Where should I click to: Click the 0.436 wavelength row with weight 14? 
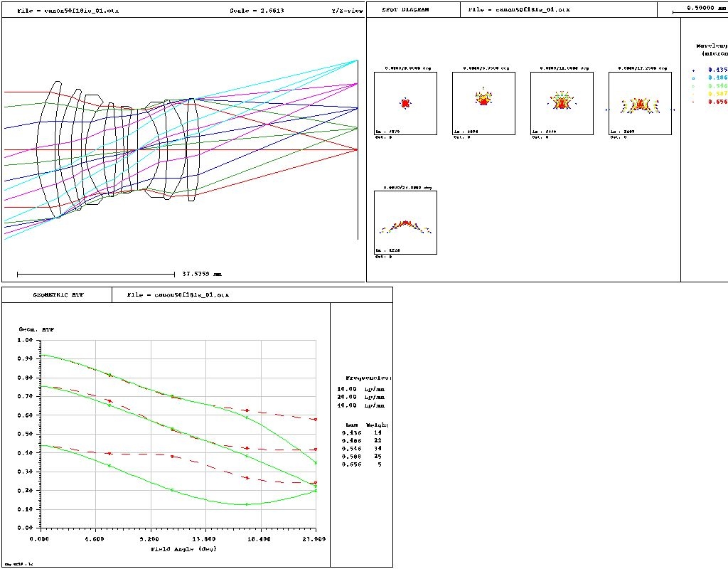coord(362,433)
